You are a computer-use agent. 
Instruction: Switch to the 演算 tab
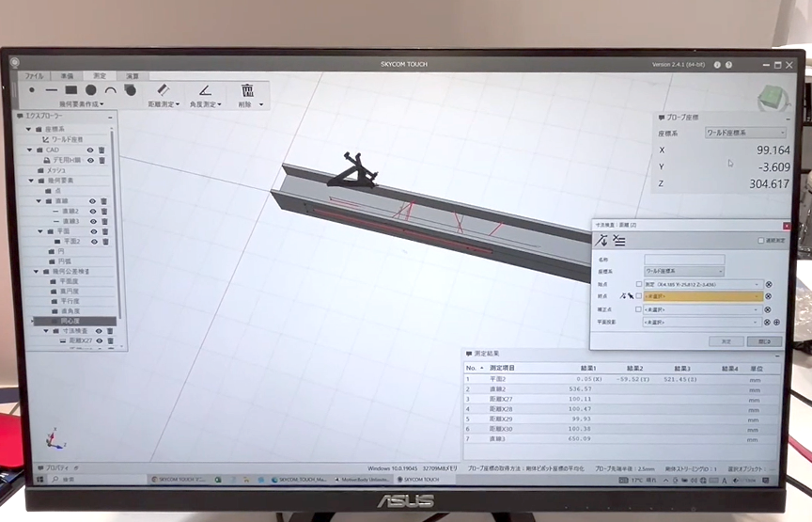pyautogui.click(x=133, y=76)
